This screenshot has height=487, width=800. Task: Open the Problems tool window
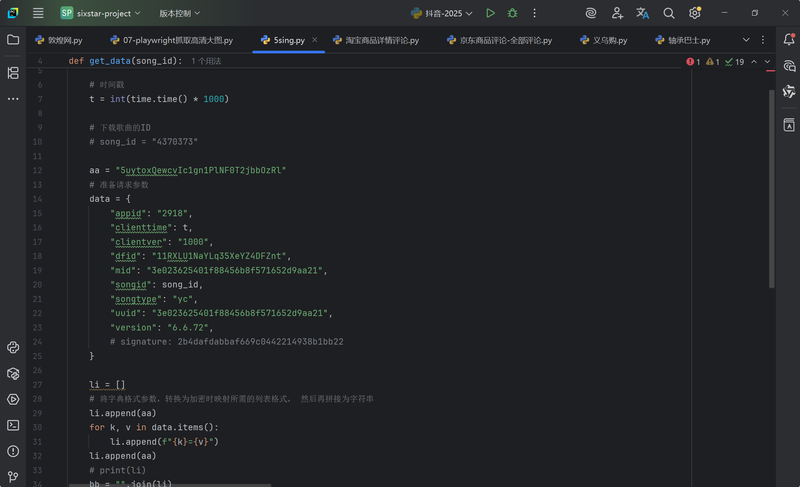13,451
